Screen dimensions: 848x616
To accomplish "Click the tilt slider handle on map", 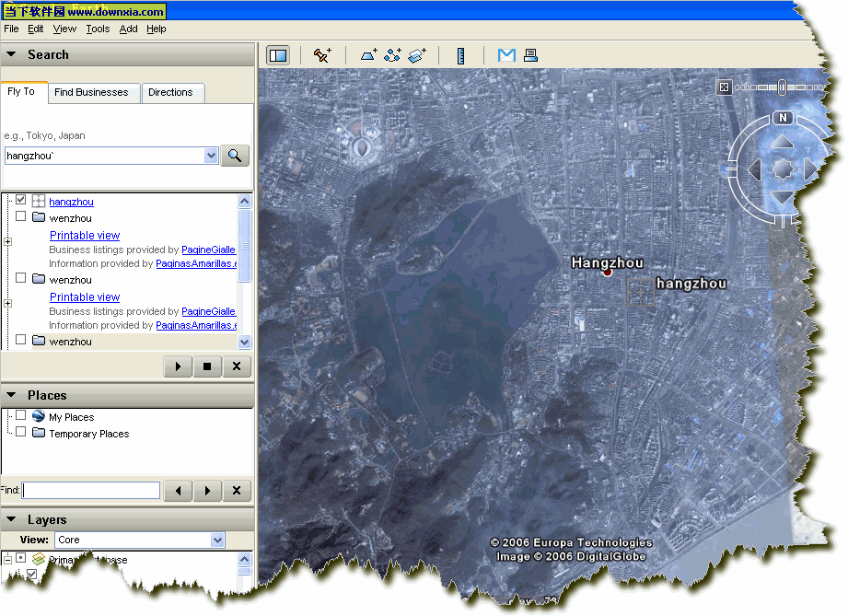I will [x=782, y=87].
